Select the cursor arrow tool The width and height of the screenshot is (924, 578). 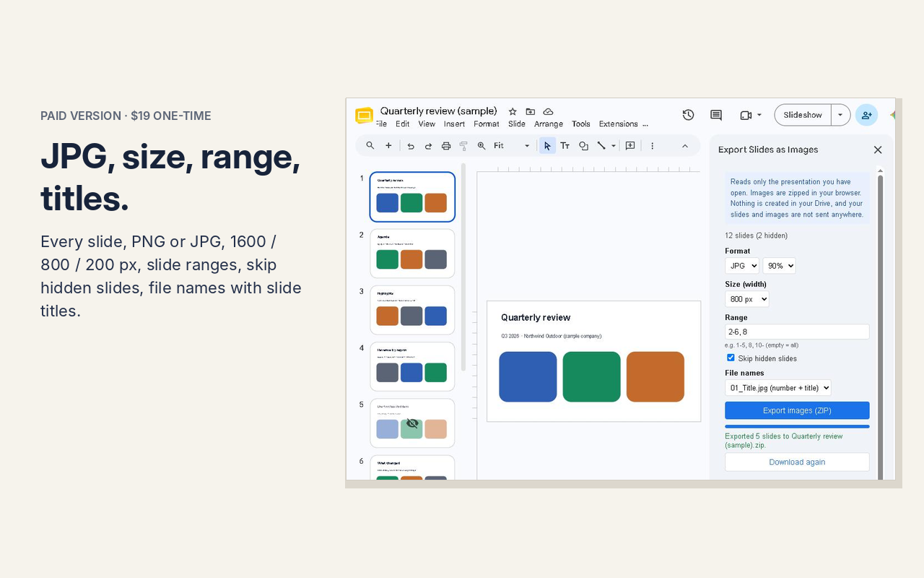click(547, 146)
